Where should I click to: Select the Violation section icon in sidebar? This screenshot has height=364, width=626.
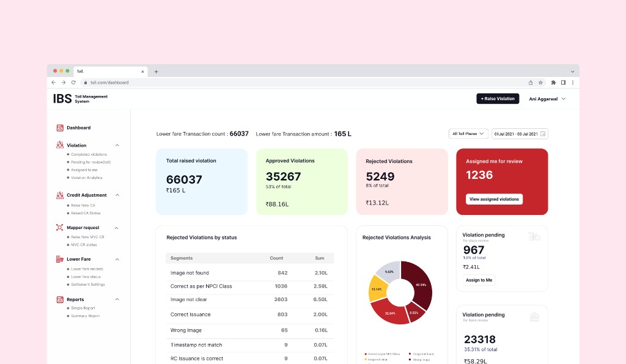[x=61, y=145]
